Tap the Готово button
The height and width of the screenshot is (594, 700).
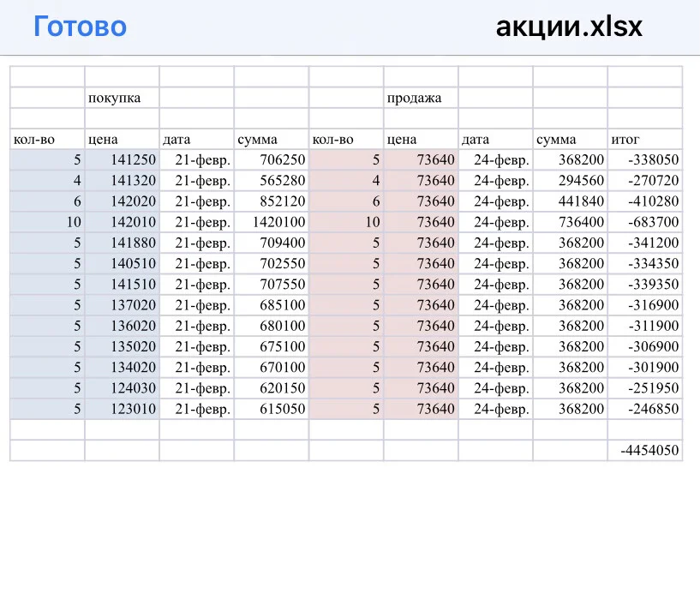click(x=81, y=27)
